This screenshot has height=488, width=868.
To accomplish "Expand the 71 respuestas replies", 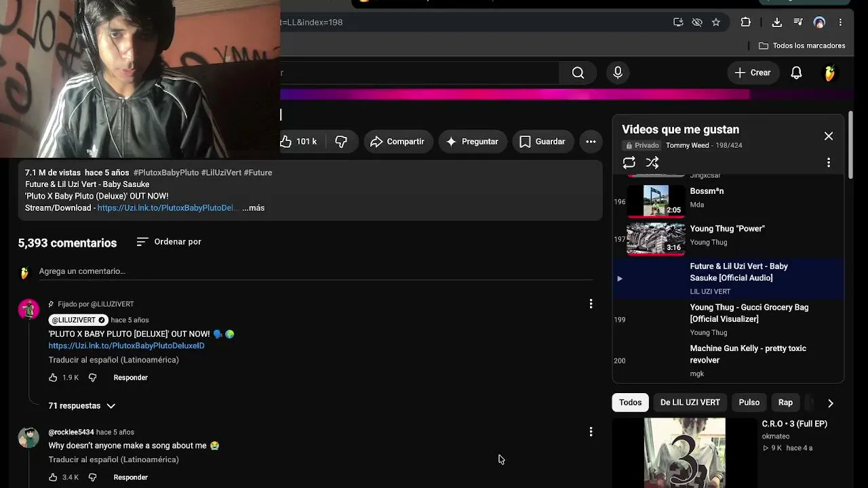I will click(x=82, y=406).
